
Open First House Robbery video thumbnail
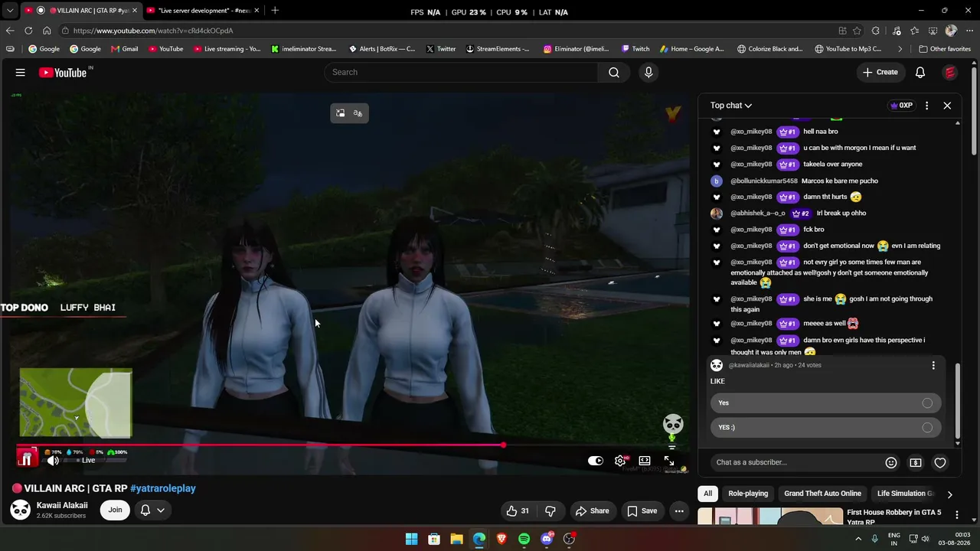pyautogui.click(x=770, y=517)
